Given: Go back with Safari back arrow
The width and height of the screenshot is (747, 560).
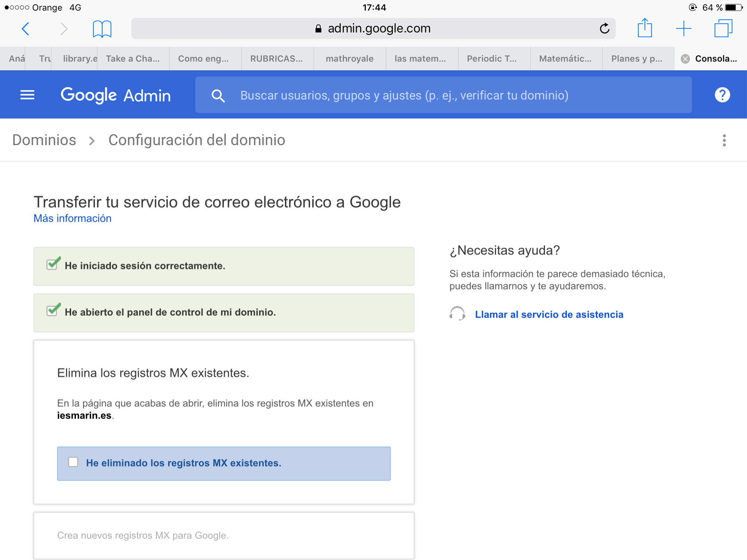Looking at the screenshot, I should point(26,28).
